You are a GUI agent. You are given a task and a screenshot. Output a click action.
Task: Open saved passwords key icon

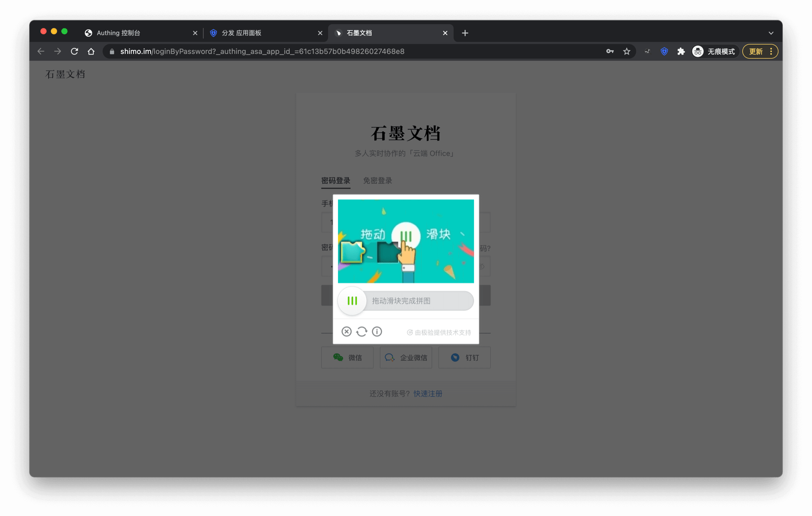(x=609, y=52)
